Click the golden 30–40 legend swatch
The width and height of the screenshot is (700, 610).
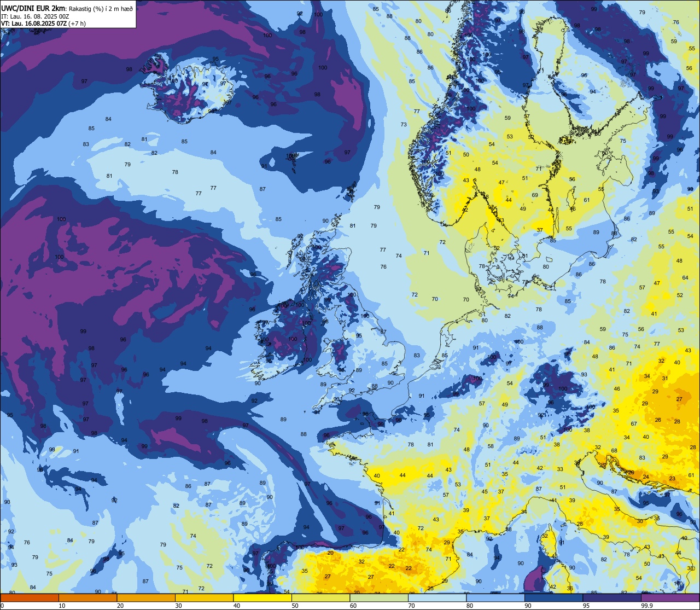[x=204, y=597]
